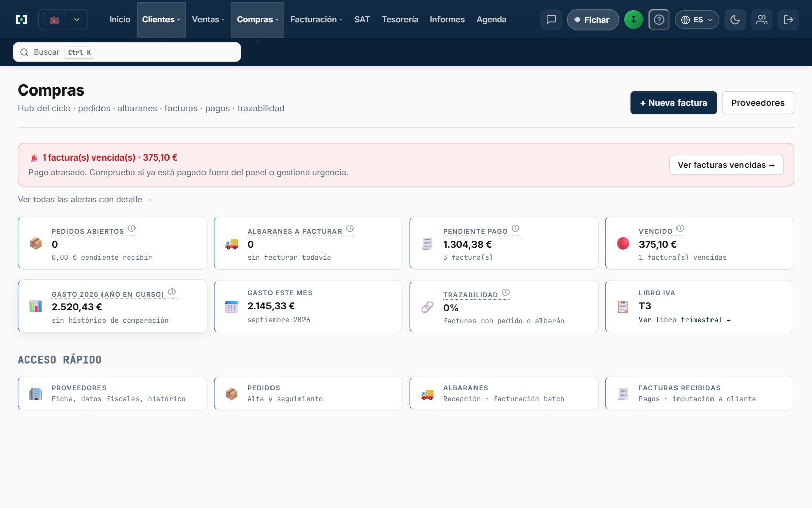Click info icon next to Pedidos Abiertos
Image resolution: width=812 pixels, height=508 pixels.
[x=131, y=228]
